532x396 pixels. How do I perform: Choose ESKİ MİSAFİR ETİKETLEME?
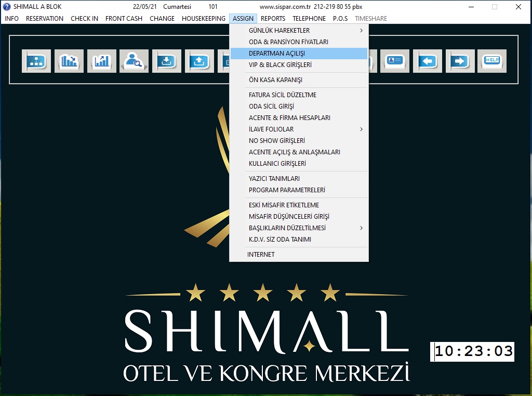coord(299,205)
